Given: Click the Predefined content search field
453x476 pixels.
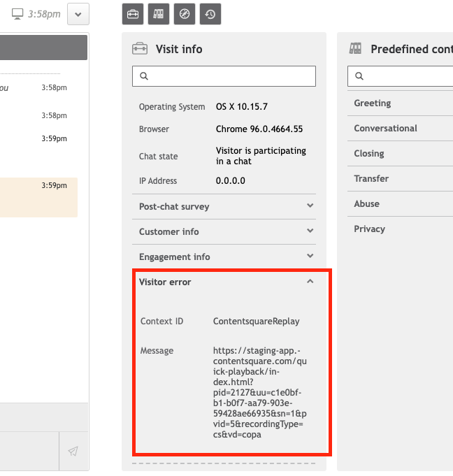Looking at the screenshot, I should 400,76.
